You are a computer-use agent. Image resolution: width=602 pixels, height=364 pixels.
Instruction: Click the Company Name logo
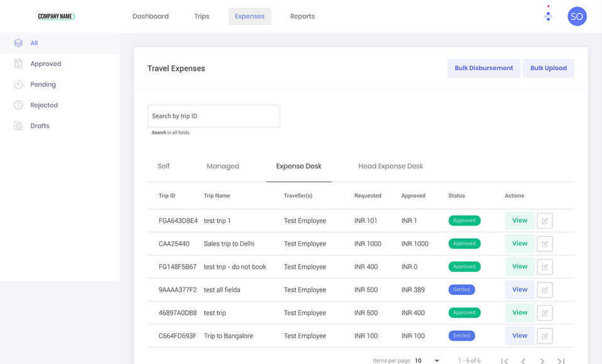pos(56,16)
